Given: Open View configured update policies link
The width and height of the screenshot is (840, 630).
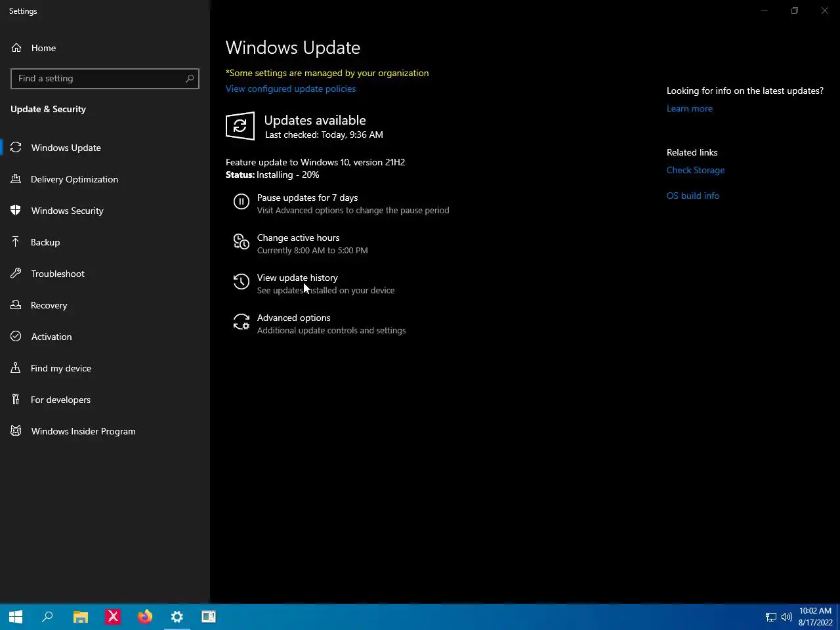Looking at the screenshot, I should tap(291, 89).
